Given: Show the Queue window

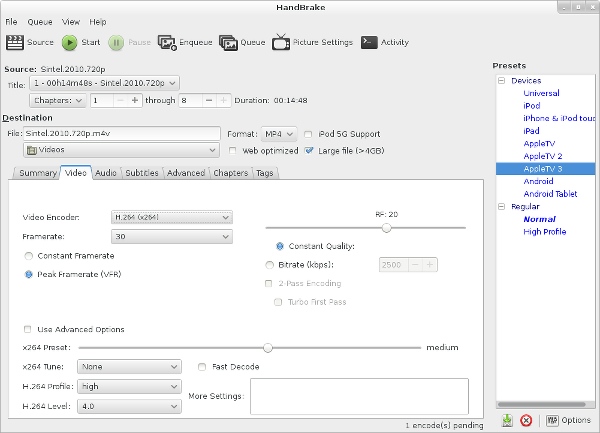Looking at the screenshot, I should [229, 42].
